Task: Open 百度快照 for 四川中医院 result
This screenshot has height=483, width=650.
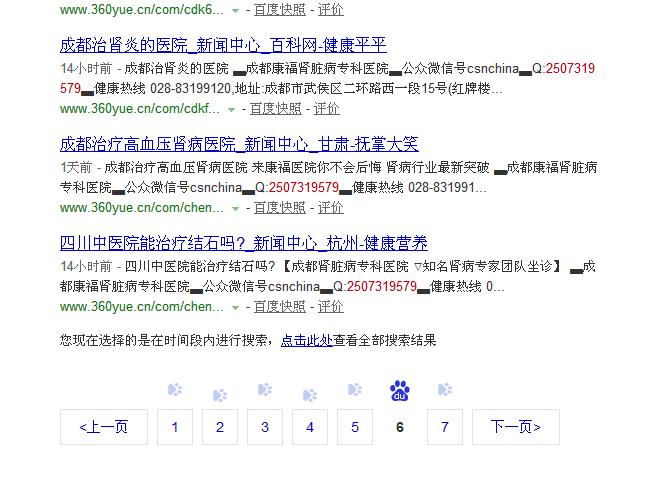Action: click(280, 307)
